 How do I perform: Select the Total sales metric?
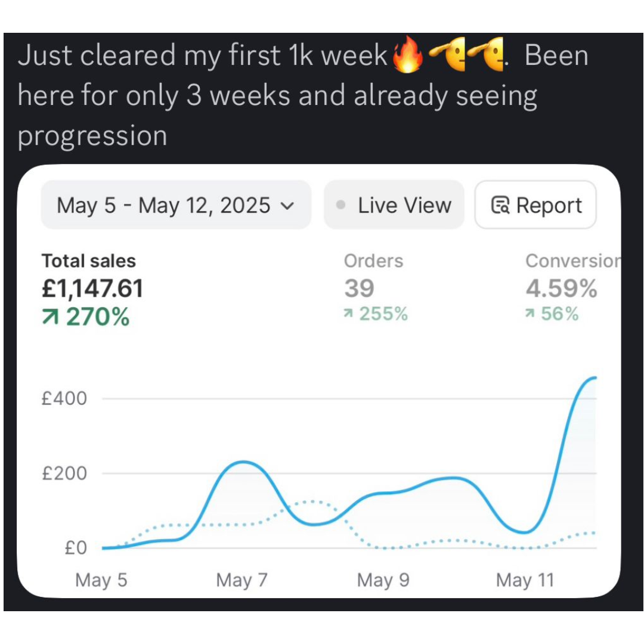[88, 261]
